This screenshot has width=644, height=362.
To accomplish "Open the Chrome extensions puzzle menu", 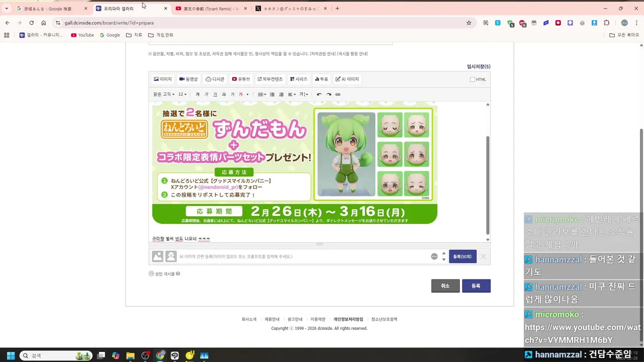I will click(606, 23).
